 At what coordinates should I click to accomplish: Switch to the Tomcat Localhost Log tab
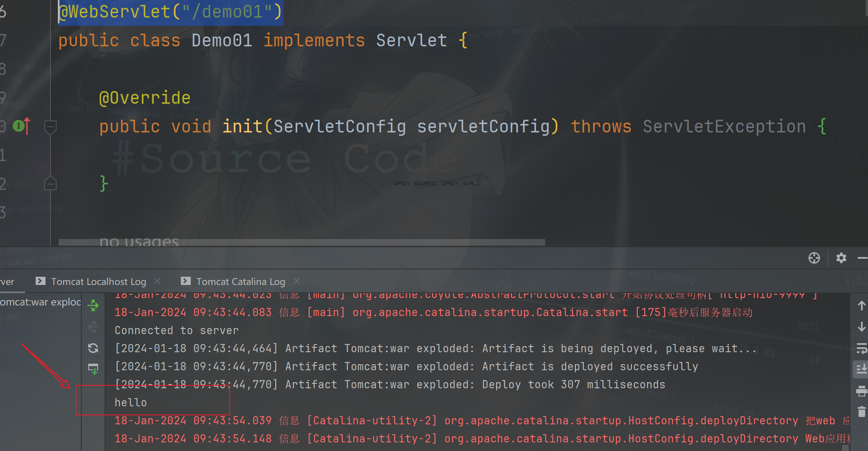coord(98,281)
